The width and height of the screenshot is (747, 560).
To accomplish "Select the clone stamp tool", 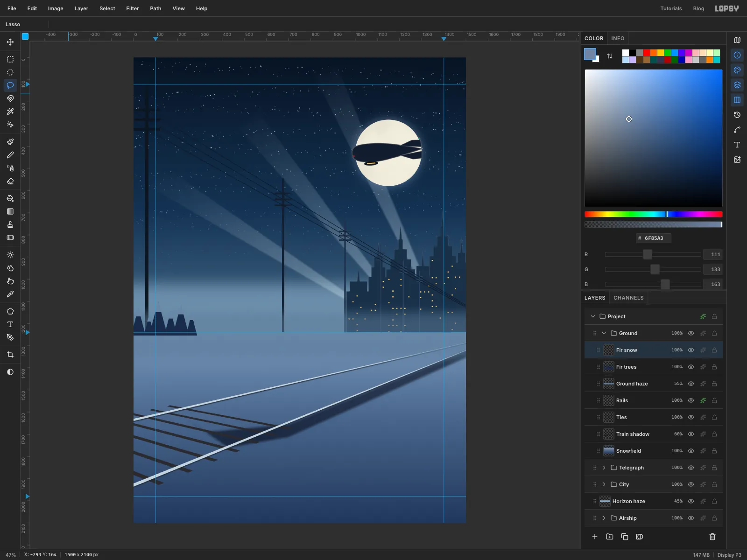I will click(x=10, y=224).
